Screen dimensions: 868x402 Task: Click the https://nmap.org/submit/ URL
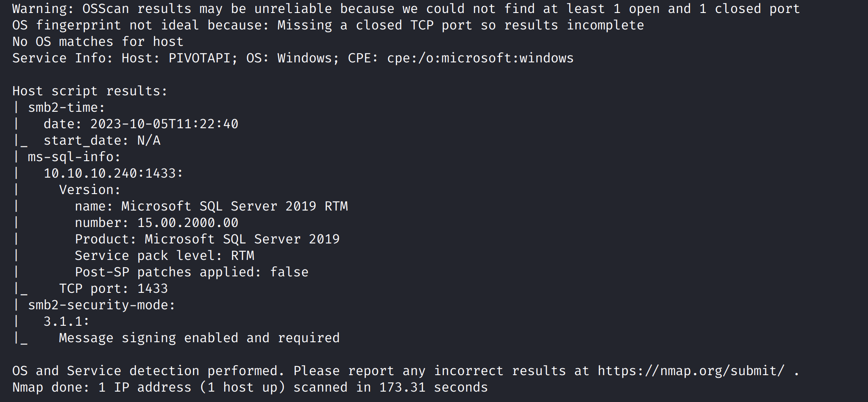pos(691,371)
